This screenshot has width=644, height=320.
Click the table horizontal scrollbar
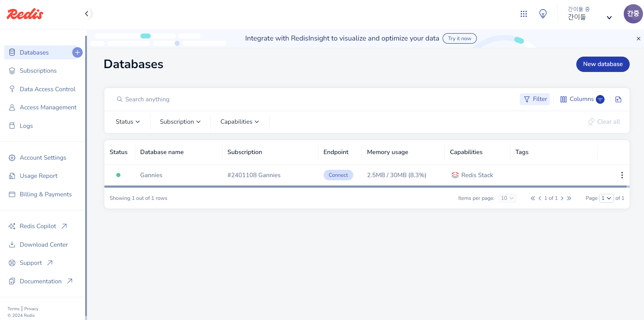coord(365,187)
